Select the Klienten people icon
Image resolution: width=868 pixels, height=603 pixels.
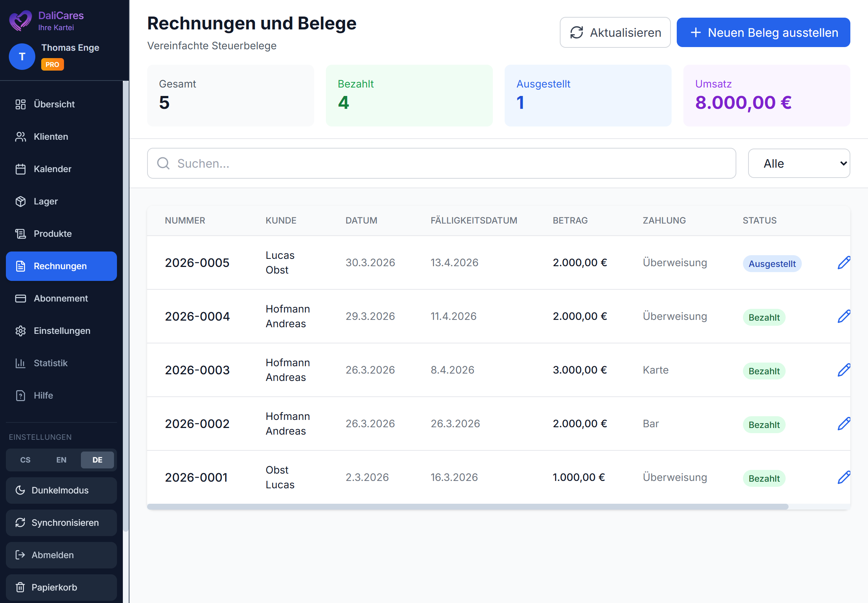click(21, 136)
